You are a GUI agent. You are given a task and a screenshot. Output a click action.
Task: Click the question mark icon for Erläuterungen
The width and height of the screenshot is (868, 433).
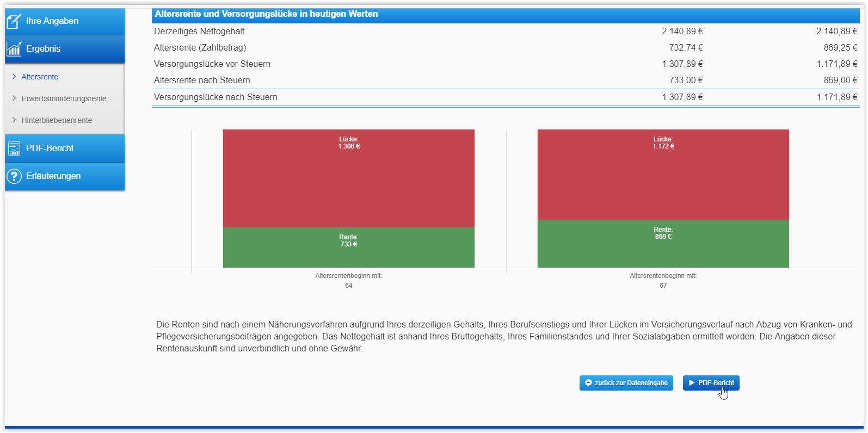[14, 176]
